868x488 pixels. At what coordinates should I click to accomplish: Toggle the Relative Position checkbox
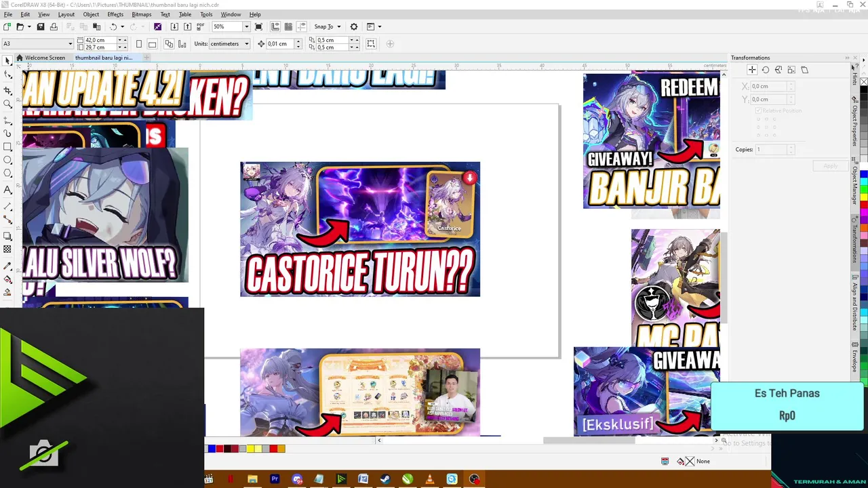pyautogui.click(x=759, y=110)
